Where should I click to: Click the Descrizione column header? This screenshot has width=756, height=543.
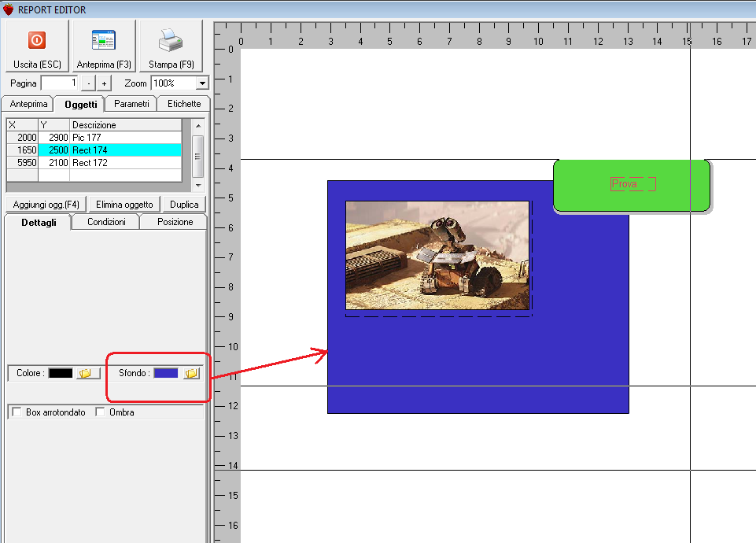coord(125,125)
